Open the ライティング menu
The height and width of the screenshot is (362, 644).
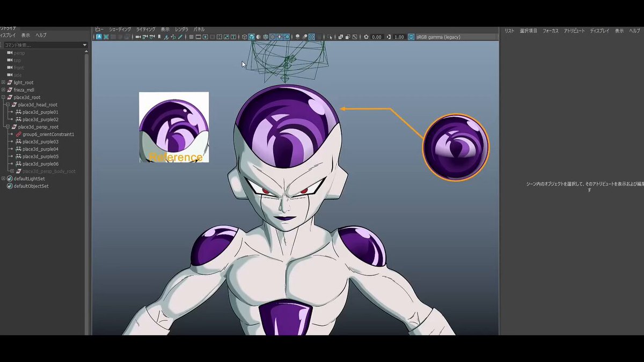click(145, 29)
